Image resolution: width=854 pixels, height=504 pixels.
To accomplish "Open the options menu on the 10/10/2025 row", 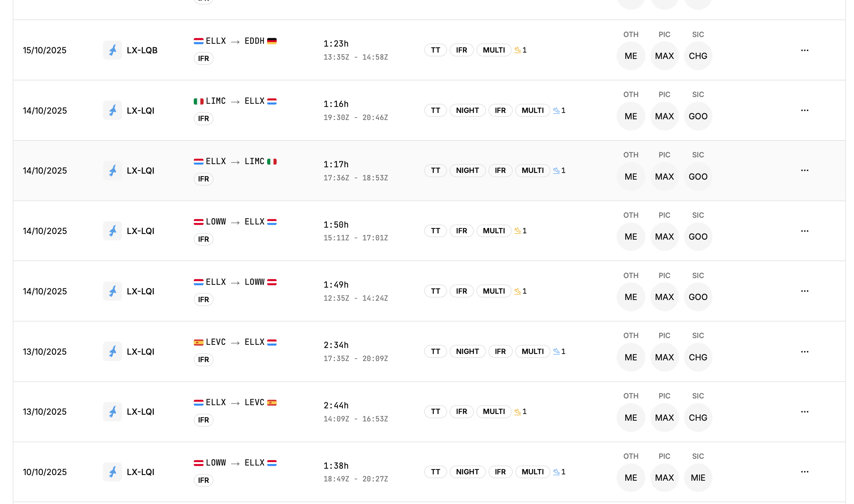I will [x=805, y=472].
